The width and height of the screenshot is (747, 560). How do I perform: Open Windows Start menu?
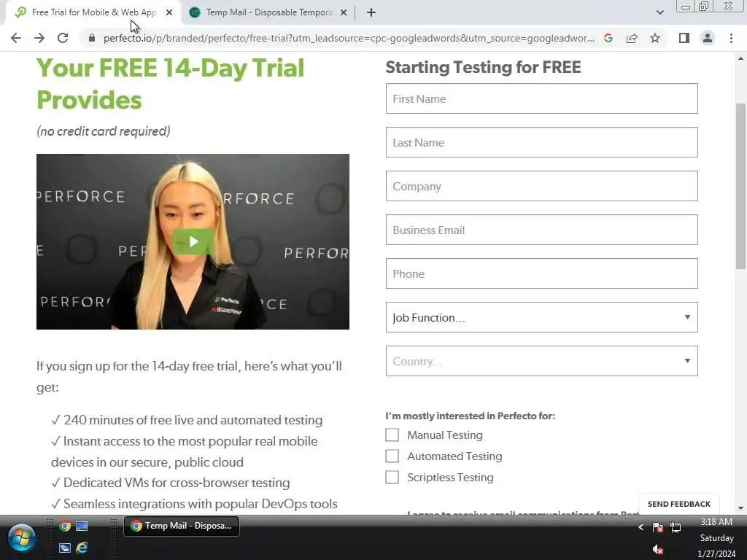21,538
